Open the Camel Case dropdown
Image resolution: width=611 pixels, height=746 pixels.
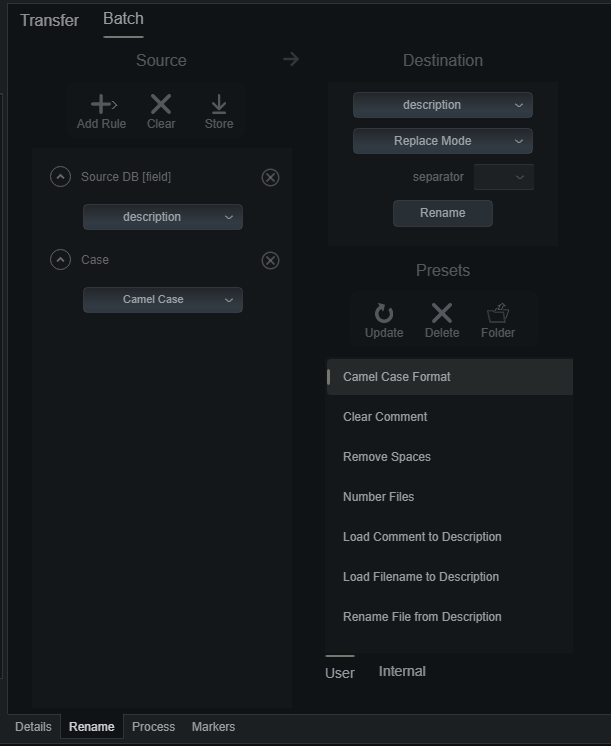pyautogui.click(x=163, y=300)
